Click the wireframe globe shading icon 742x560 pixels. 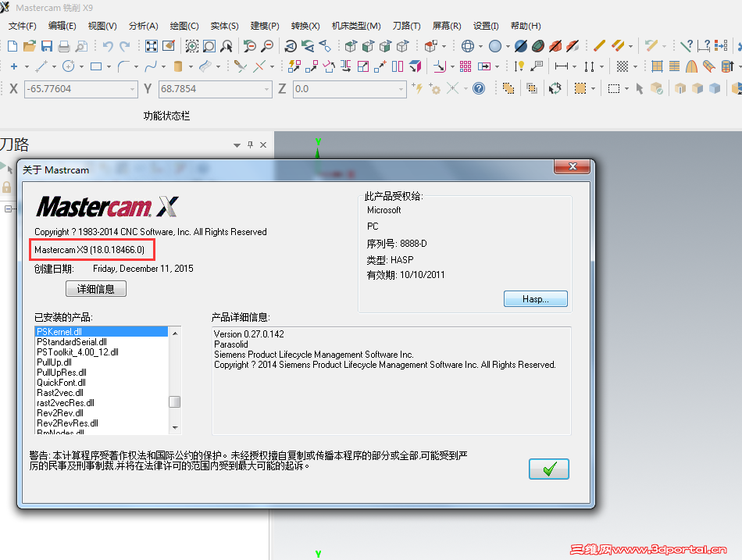[x=468, y=46]
